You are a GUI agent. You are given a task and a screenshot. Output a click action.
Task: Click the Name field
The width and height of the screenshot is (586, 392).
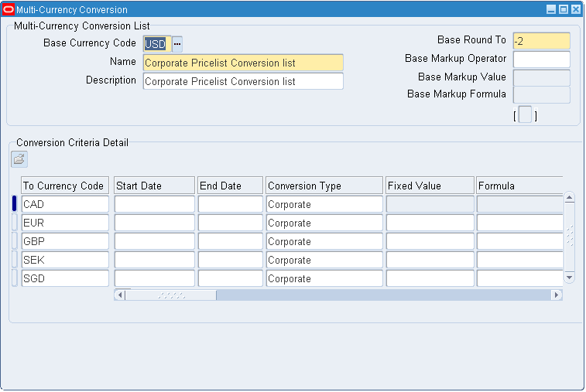(x=243, y=63)
